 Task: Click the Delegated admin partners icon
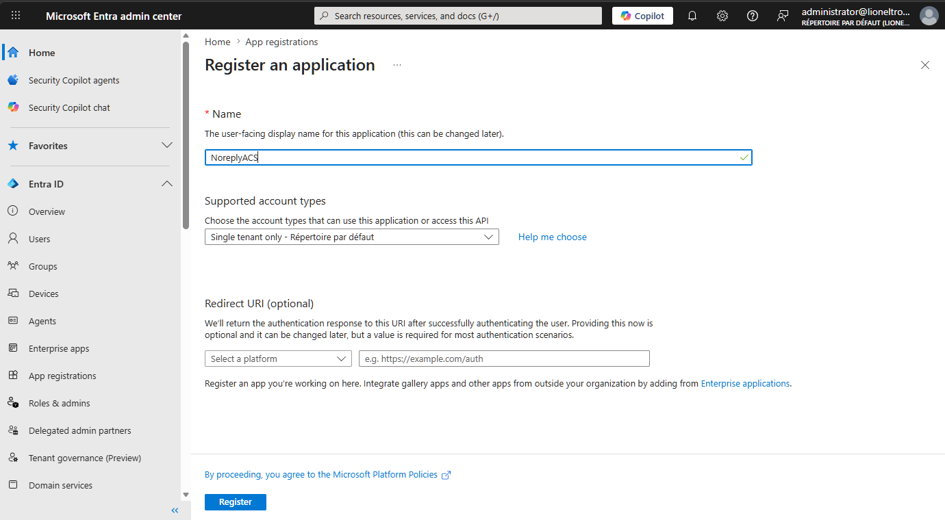tap(13, 430)
